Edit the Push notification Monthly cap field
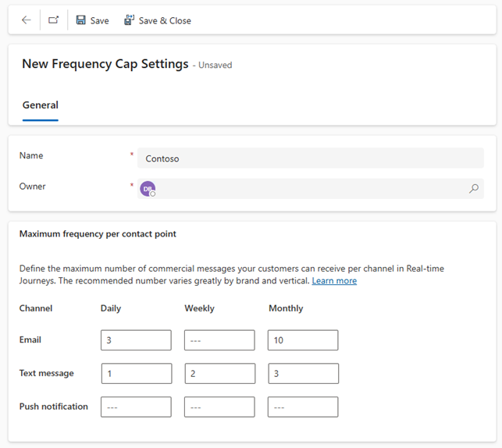 303,407
